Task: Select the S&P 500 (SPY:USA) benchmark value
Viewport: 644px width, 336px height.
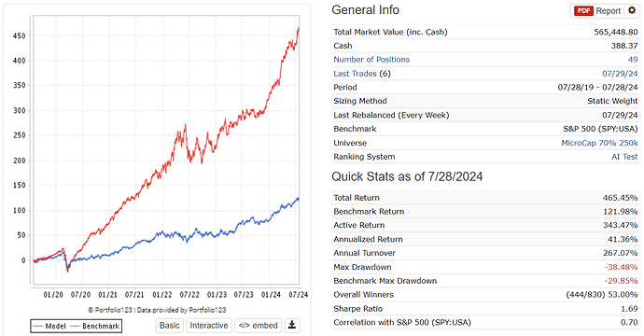Action: [600, 129]
